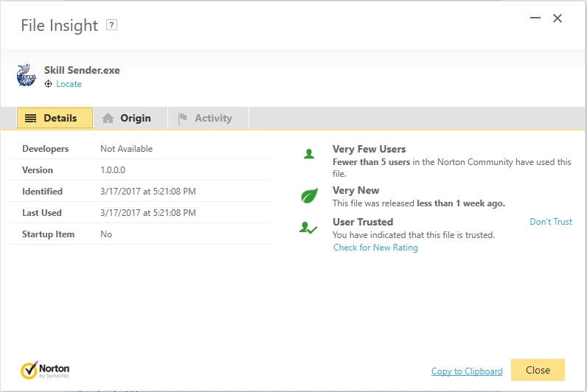The height and width of the screenshot is (392, 587).
Task: Click the Version row label
Action: tap(38, 169)
